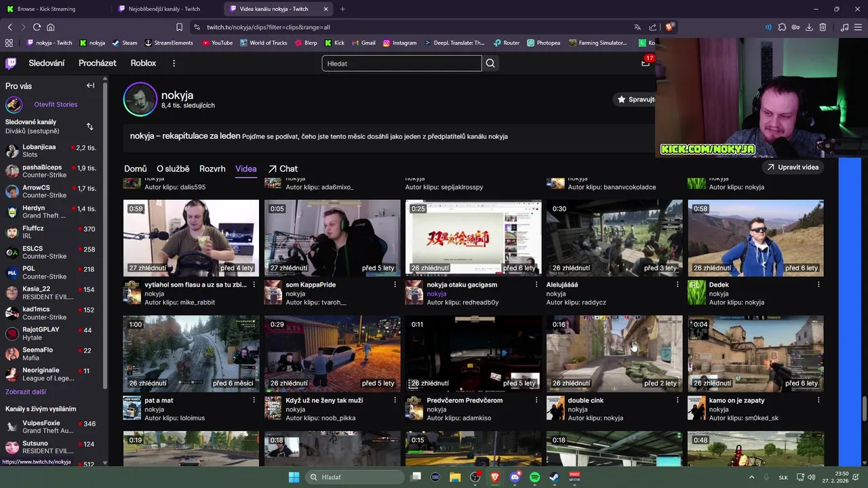Image resolution: width=868 pixels, height=488 pixels.
Task: Open Photopea bookmark in bookmarks bar
Action: [544, 43]
